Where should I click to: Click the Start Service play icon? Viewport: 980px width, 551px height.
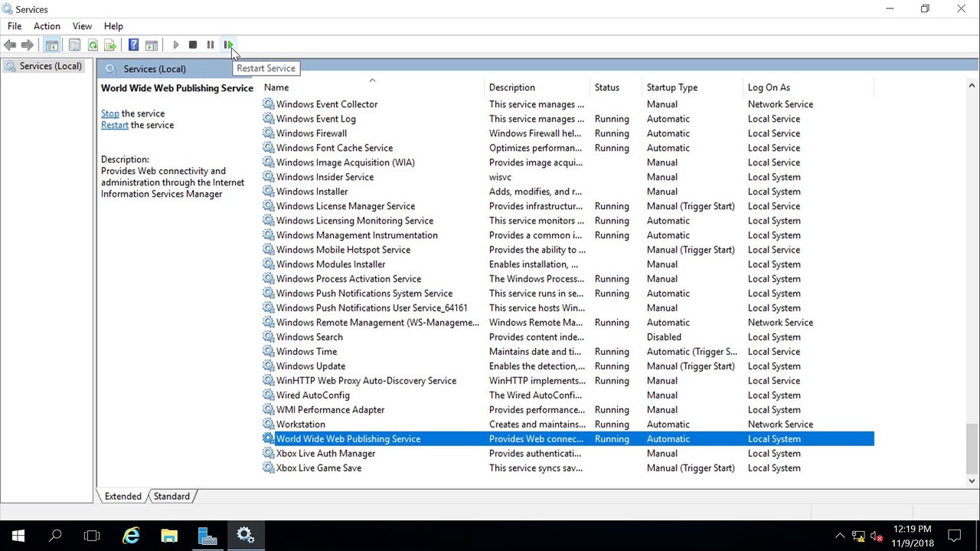(x=175, y=45)
